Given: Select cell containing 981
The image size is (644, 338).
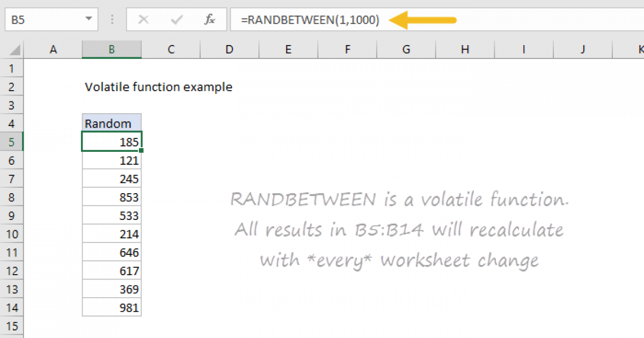Looking at the screenshot, I should tap(112, 307).
